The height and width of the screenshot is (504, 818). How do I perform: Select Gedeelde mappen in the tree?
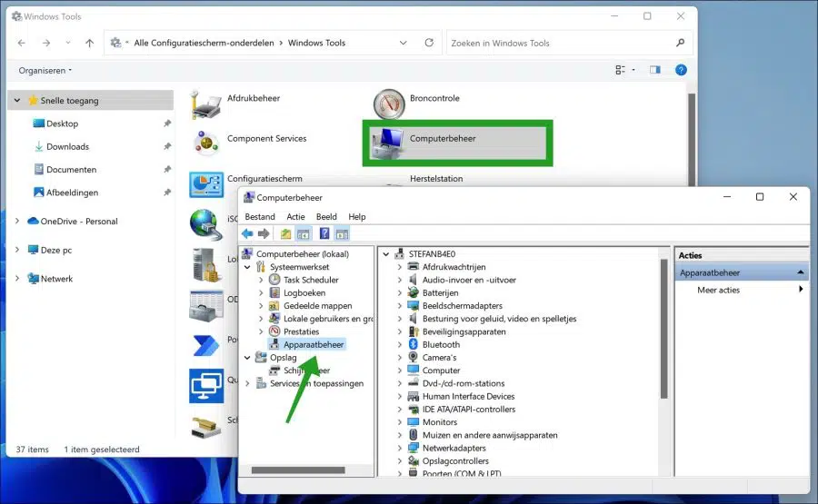(318, 306)
